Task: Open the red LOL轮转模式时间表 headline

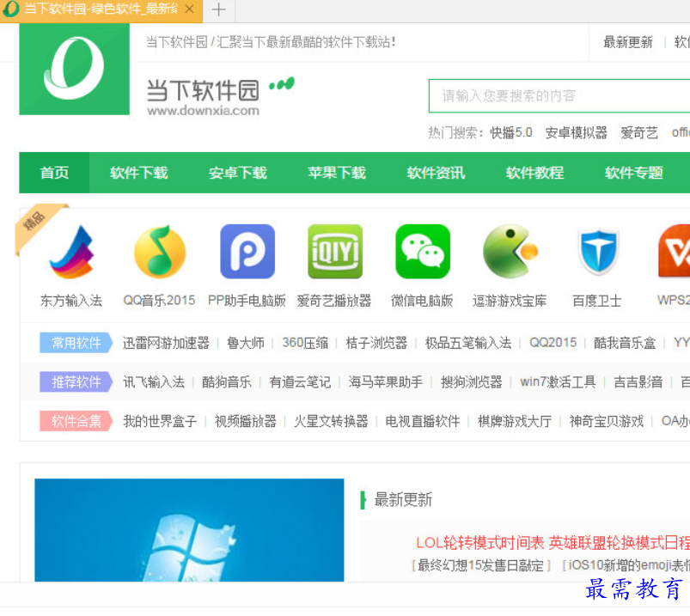Action: point(553,542)
